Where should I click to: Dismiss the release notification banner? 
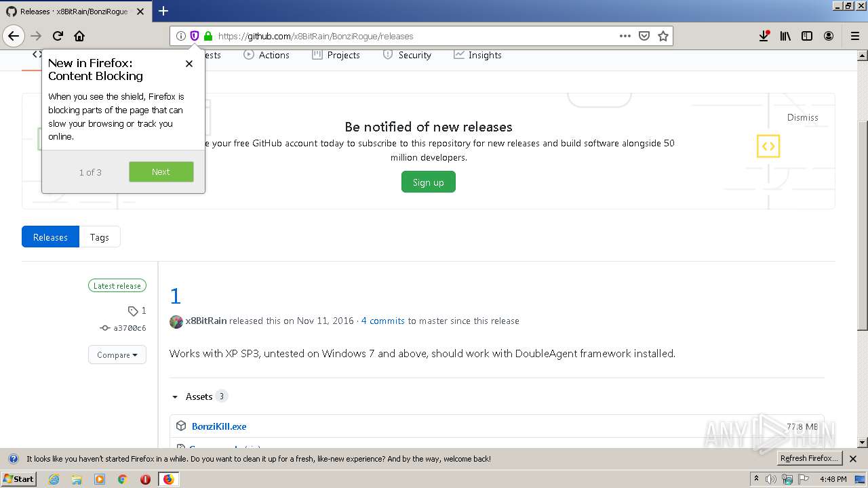coord(802,117)
